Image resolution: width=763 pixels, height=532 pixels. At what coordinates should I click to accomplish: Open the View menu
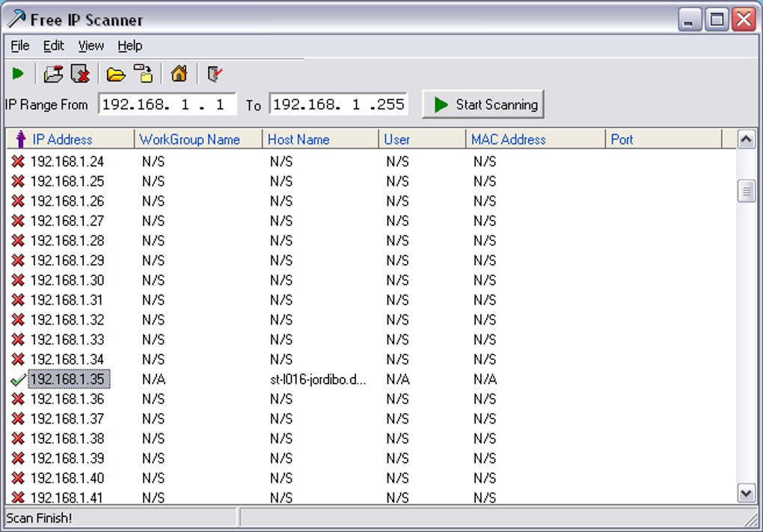point(91,46)
